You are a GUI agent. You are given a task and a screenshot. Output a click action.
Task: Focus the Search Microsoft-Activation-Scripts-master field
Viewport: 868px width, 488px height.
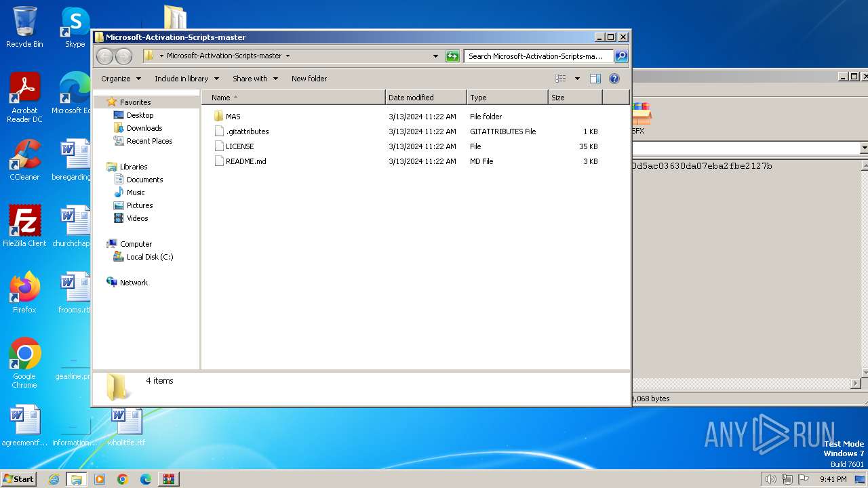click(x=538, y=56)
